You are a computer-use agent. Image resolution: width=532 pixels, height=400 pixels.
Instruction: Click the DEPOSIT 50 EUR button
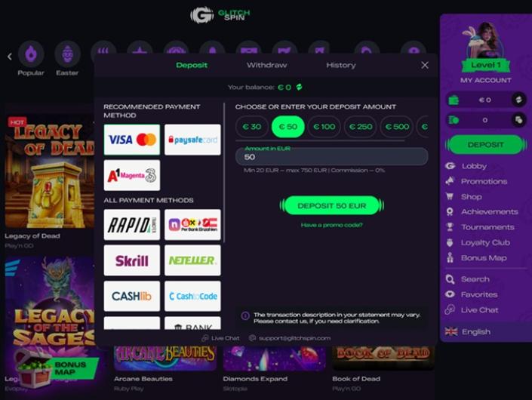pyautogui.click(x=332, y=205)
